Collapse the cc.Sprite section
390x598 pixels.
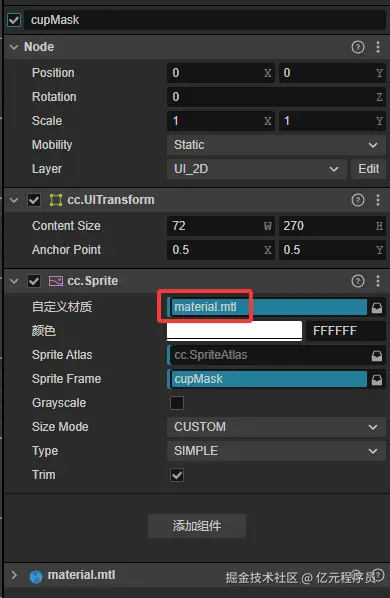(14, 281)
